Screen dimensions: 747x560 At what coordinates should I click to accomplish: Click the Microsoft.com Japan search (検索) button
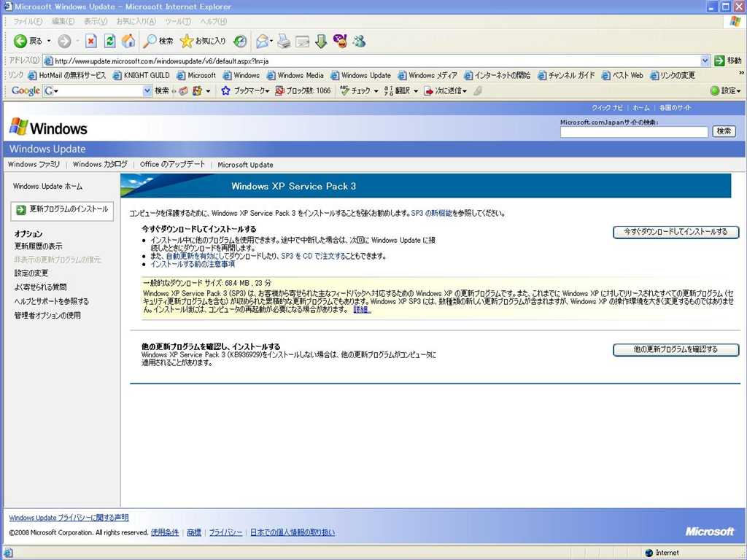(x=724, y=131)
